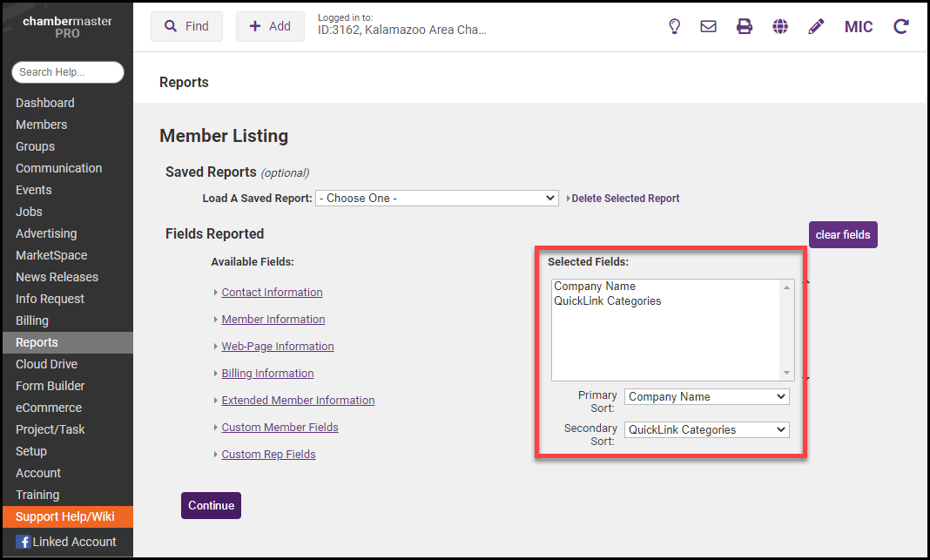
Task: Open the Primary Sort dropdown
Action: (x=706, y=396)
